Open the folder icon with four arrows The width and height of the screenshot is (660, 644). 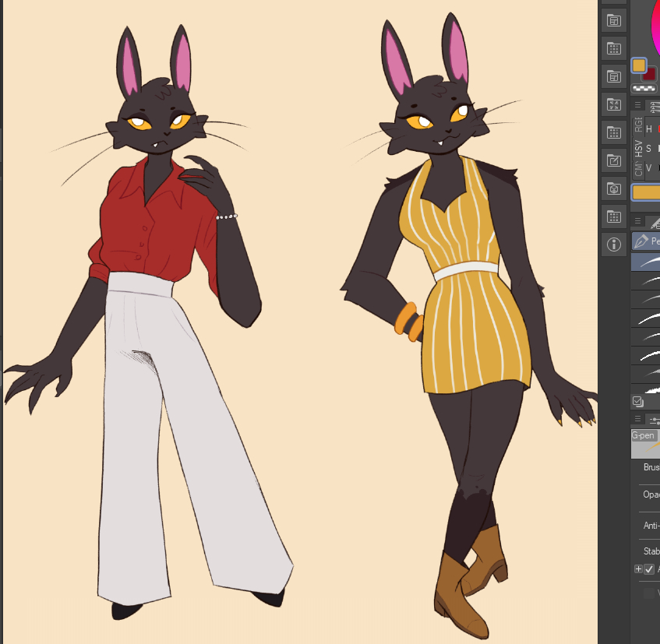point(613,104)
